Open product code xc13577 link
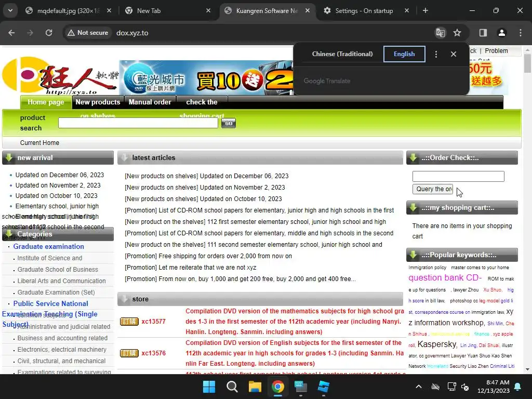The height and width of the screenshot is (399, 532). click(x=153, y=321)
